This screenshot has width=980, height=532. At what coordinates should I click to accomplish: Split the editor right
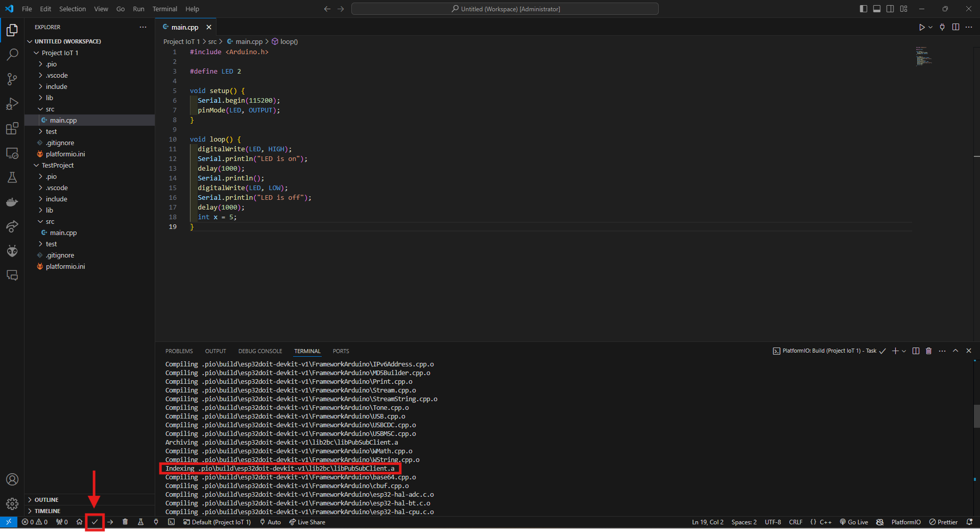pyautogui.click(x=955, y=27)
